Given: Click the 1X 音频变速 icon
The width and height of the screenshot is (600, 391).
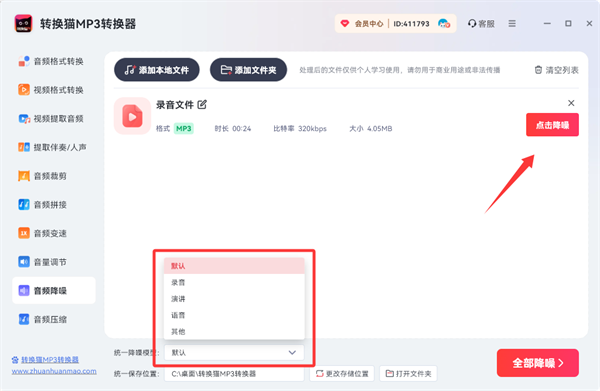Looking at the screenshot, I should coord(24,233).
